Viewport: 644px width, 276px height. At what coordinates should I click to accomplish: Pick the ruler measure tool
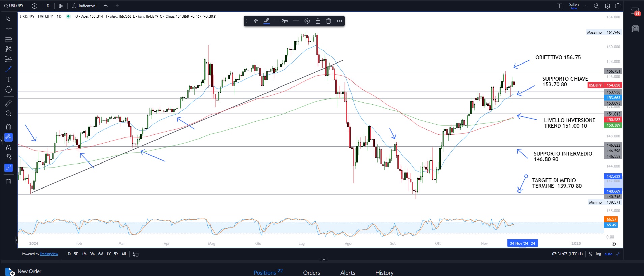pyautogui.click(x=9, y=103)
